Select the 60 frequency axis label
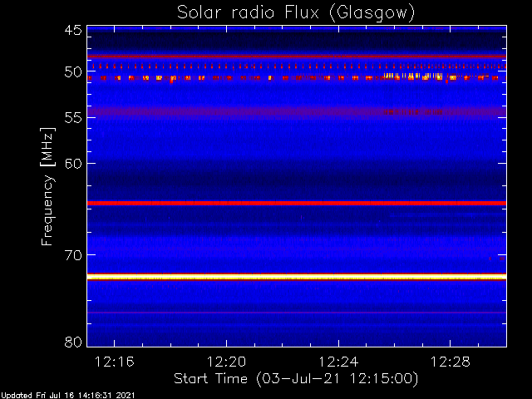Screen dimensions: 532x399 tap(73, 164)
